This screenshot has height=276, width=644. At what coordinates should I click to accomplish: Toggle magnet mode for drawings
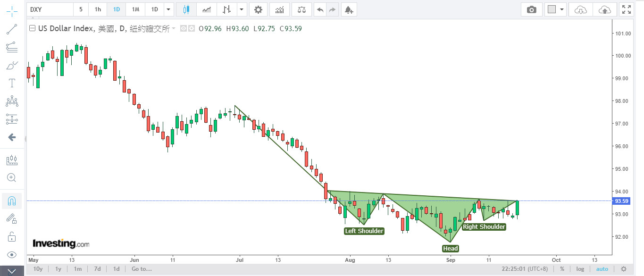pos(12,201)
